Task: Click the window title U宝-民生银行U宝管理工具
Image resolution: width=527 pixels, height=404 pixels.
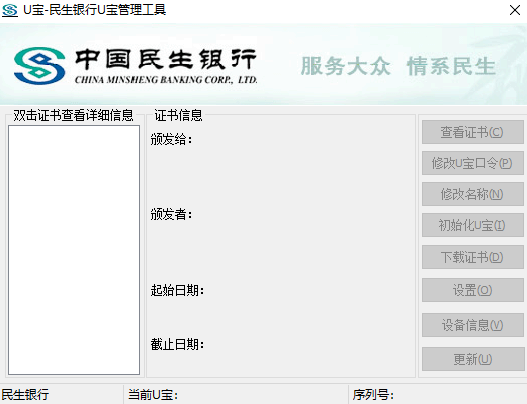Action: (x=94, y=10)
